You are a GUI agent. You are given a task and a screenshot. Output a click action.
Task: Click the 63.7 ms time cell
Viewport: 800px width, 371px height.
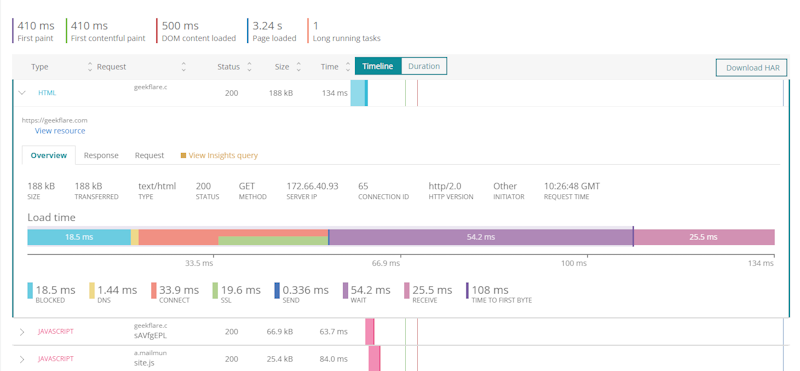(334, 332)
